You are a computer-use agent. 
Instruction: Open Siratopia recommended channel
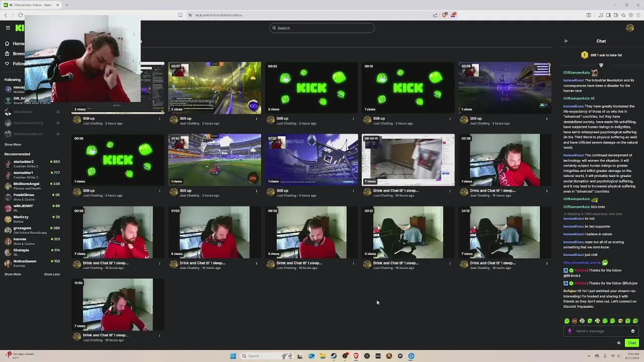[32, 252]
